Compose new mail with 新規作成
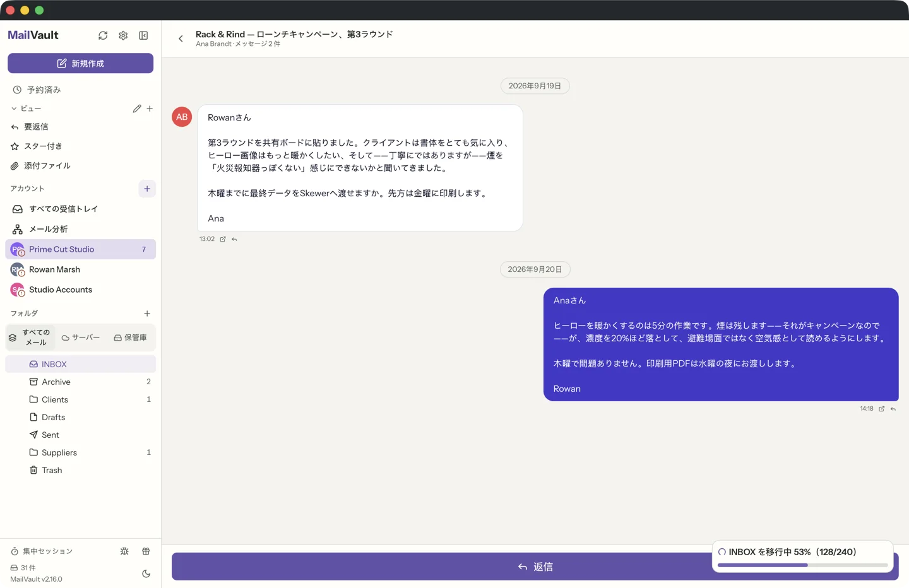 point(80,63)
